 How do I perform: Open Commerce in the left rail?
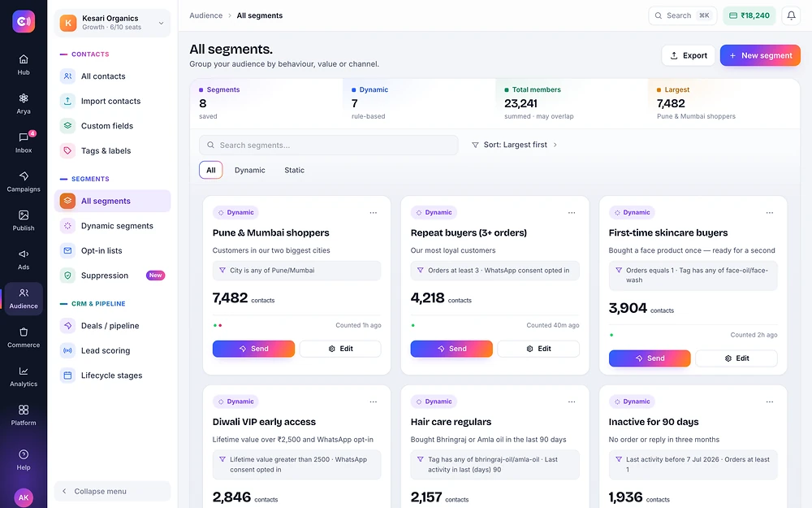pos(24,337)
